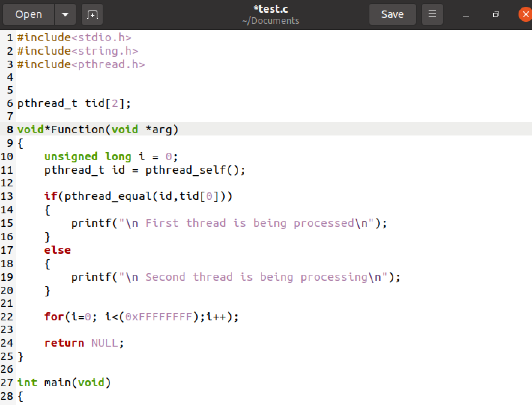This screenshot has width=532, height=405.
Task: Click the 0xFFFFFFFF value in for loop
Action: click(158, 317)
